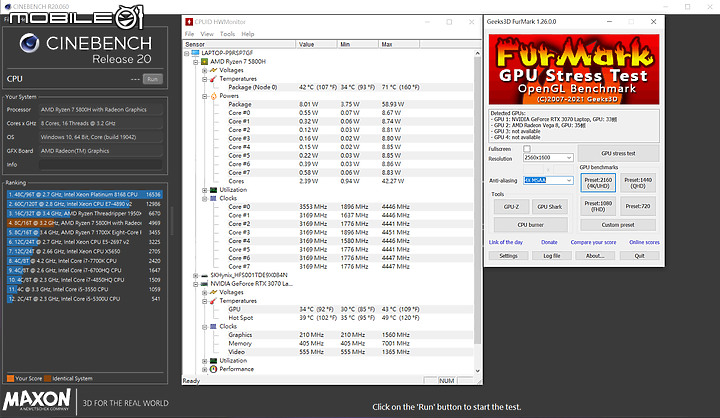This screenshot has width=720, height=418.
Task: Click HWMonitor scrollbar down arrow
Action: point(478,371)
